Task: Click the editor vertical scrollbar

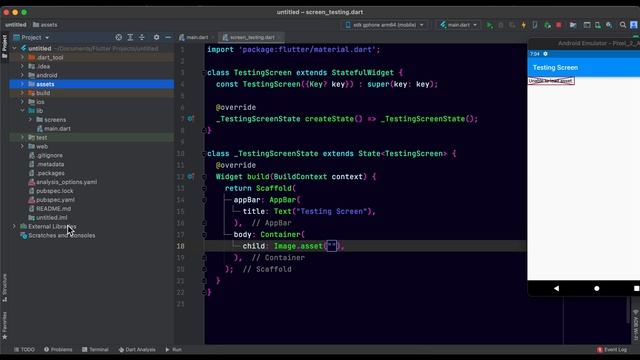Action: [x=628, y=310]
